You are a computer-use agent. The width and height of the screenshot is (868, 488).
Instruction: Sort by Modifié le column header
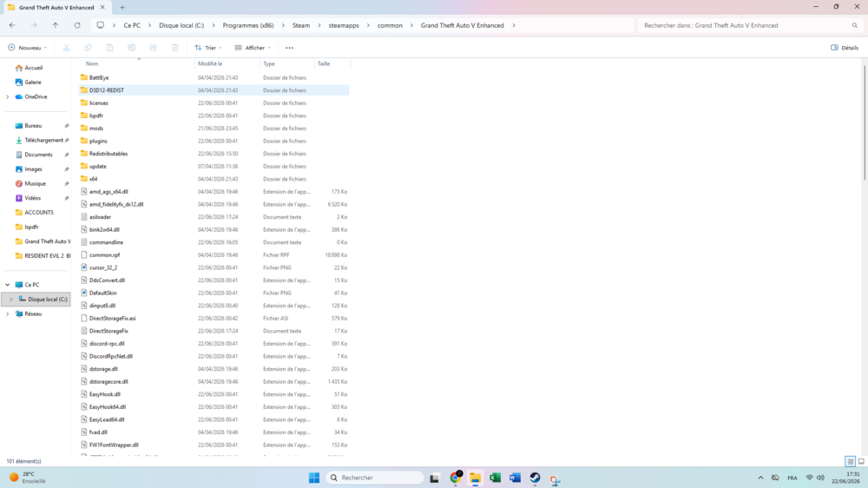[x=227, y=63]
